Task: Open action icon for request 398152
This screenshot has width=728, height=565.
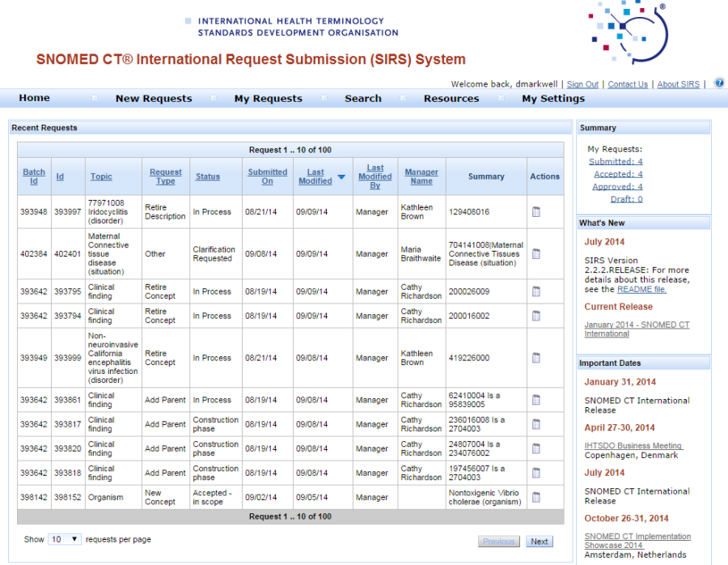Action: coord(536,497)
